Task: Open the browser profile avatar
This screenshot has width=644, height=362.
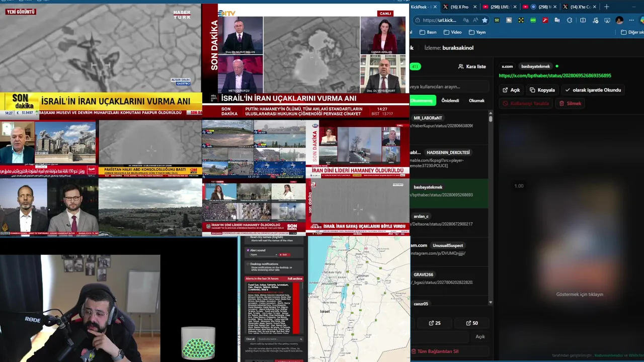Action: coord(619,20)
